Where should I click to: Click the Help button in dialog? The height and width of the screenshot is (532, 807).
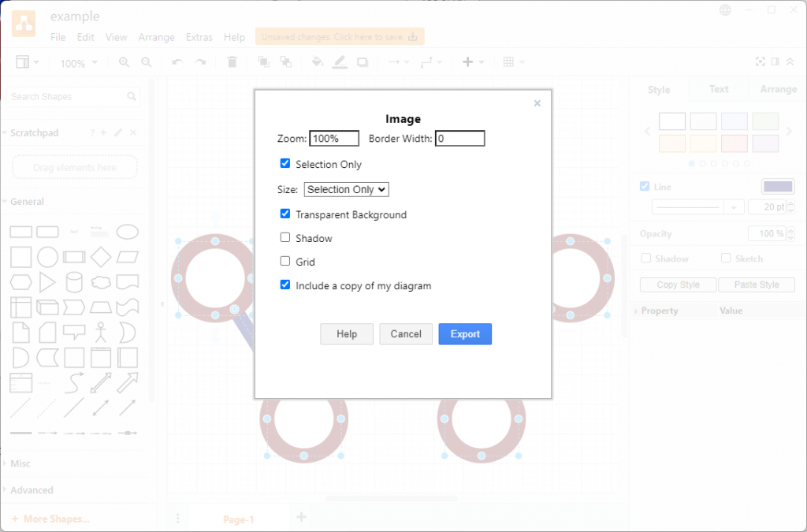(347, 334)
